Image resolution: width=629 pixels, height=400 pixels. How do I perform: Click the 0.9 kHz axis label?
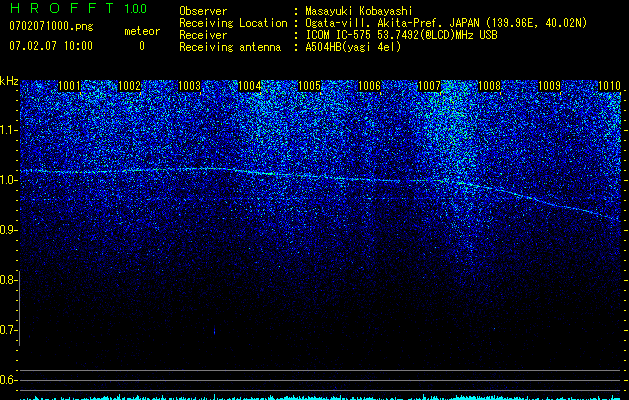[8, 230]
